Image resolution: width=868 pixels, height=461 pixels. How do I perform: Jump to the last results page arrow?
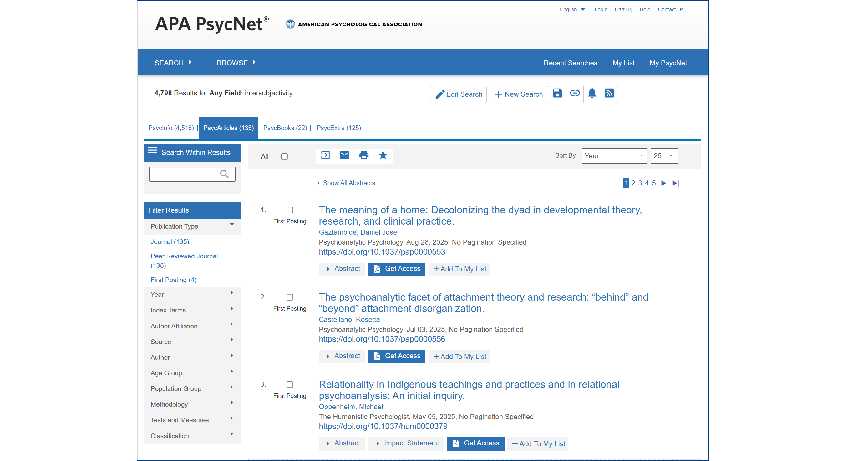click(x=676, y=183)
